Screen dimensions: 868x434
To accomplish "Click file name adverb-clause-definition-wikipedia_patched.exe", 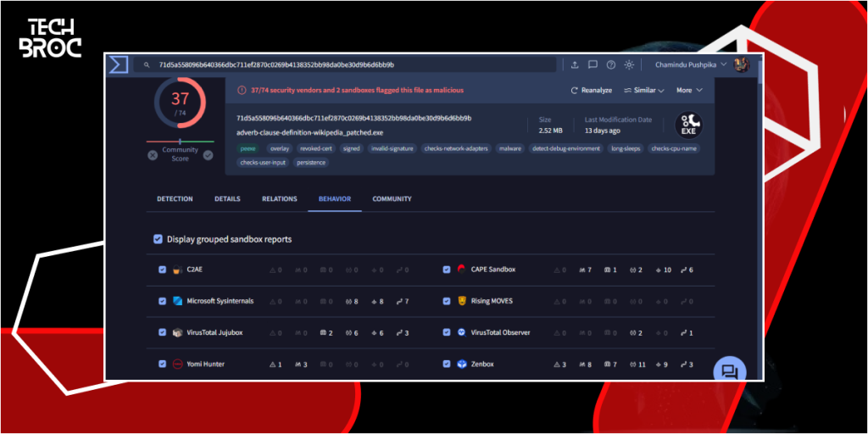I will click(x=309, y=133).
